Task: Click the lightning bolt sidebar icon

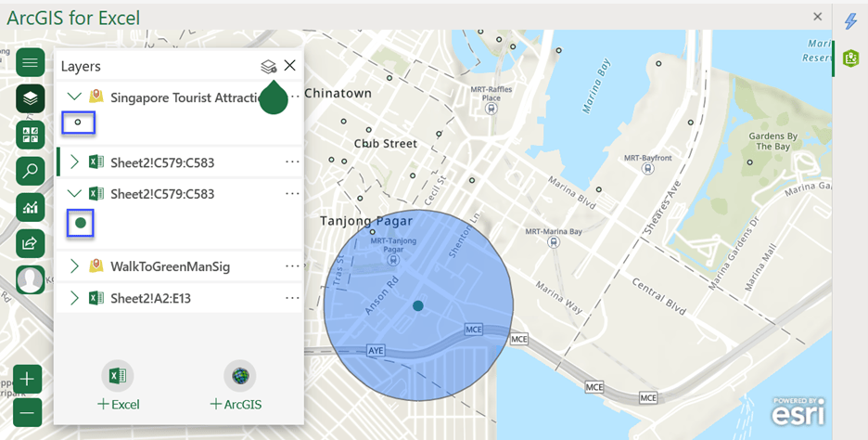Action: (x=850, y=21)
